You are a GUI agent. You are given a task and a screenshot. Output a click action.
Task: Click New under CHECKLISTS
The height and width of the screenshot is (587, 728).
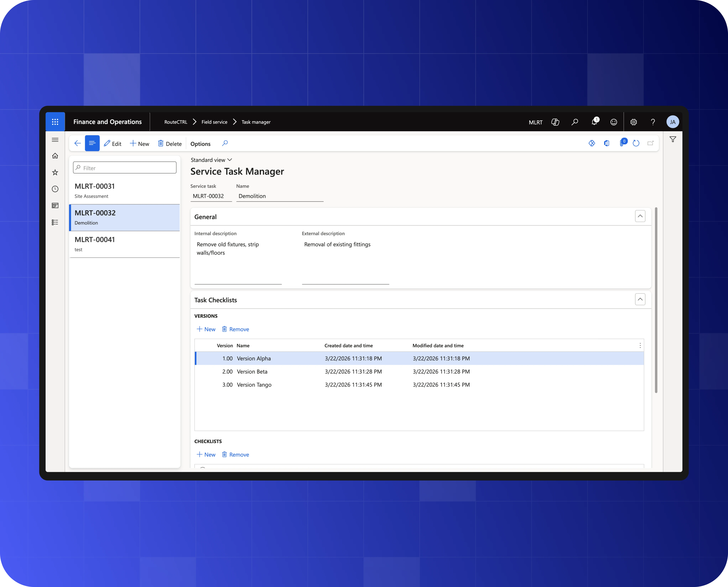206,455
